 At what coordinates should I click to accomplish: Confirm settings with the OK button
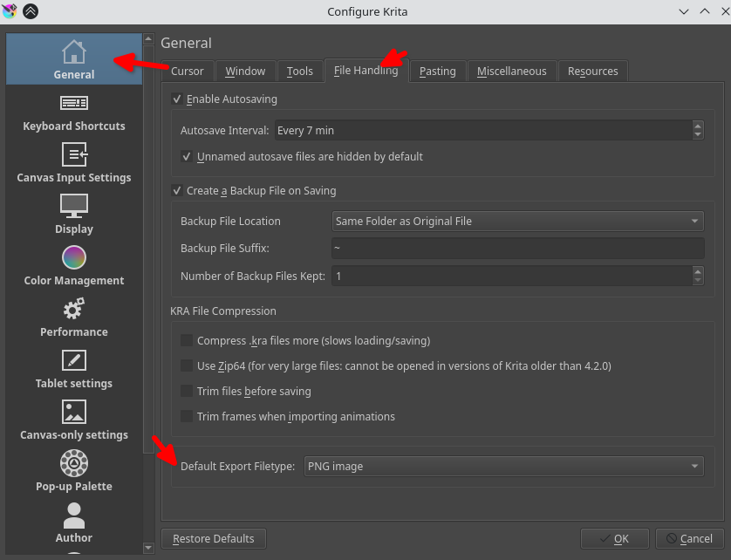pyautogui.click(x=615, y=539)
